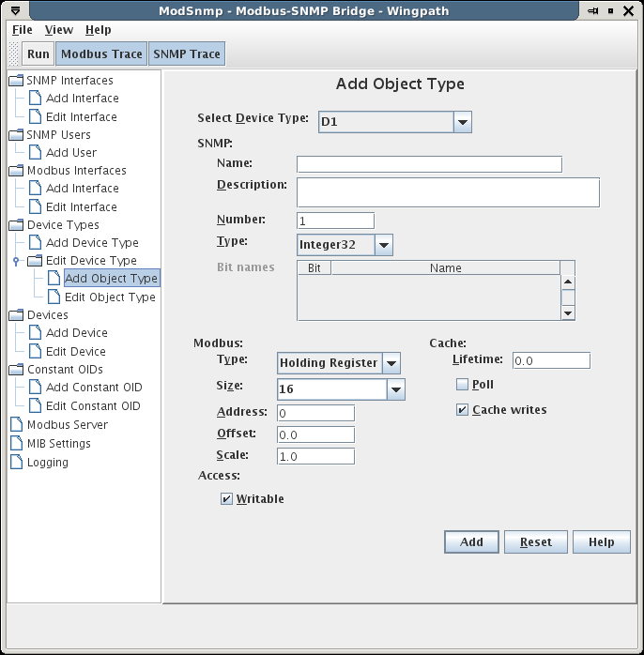Open the Modbus Type Holding Register dropdown
Screen dimensions: 644x655
tap(391, 363)
